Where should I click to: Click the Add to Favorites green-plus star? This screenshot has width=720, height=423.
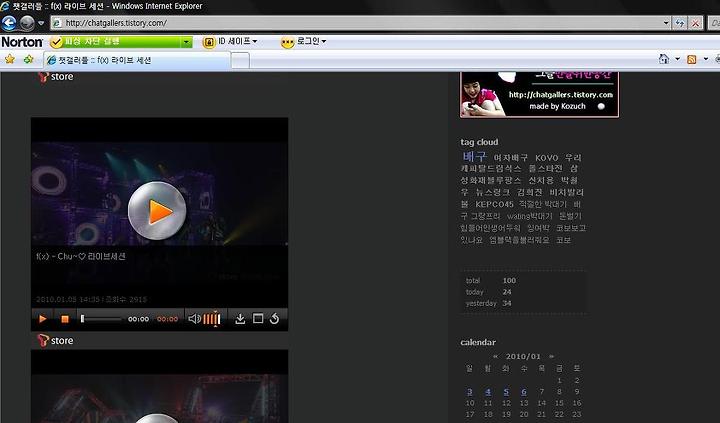point(28,59)
